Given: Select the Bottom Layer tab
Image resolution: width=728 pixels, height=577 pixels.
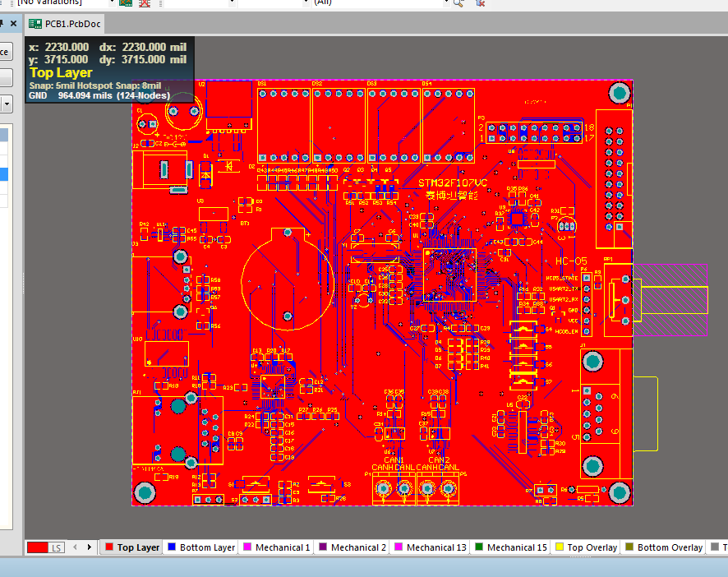Looking at the screenshot, I should (201, 547).
